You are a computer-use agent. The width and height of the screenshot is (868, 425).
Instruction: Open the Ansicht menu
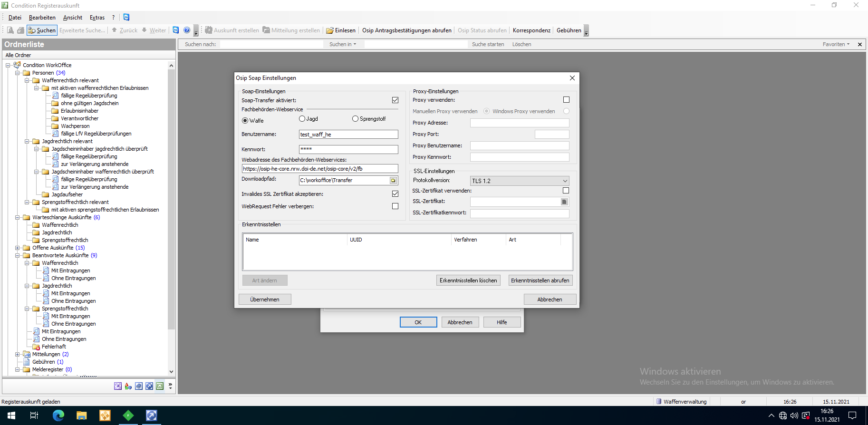pos(73,18)
